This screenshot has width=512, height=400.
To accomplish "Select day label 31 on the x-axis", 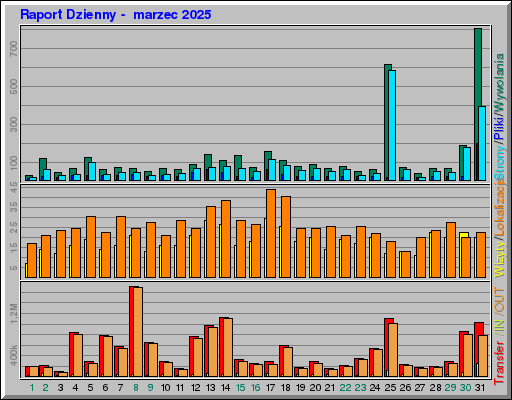I will 480,388.
